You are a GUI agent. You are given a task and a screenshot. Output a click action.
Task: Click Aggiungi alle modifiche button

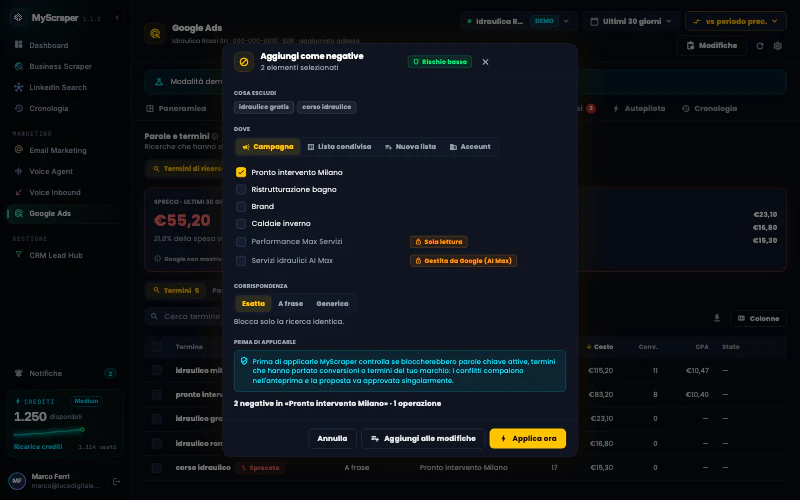[x=423, y=438]
